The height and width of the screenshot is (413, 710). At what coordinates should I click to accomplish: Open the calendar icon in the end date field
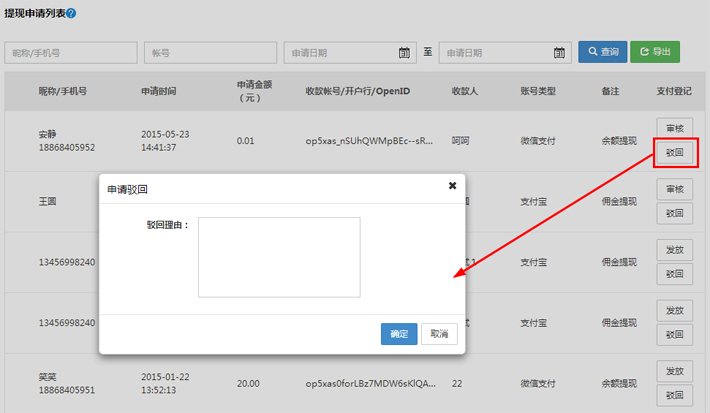coord(560,52)
